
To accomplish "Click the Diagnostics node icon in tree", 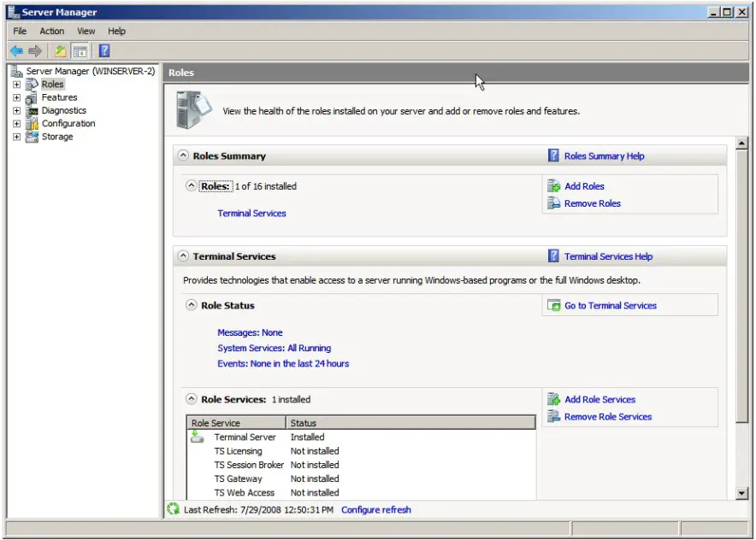I will pyautogui.click(x=32, y=110).
